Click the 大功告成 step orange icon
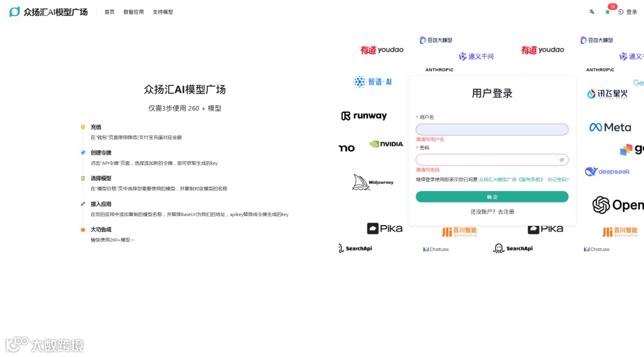 [83, 229]
